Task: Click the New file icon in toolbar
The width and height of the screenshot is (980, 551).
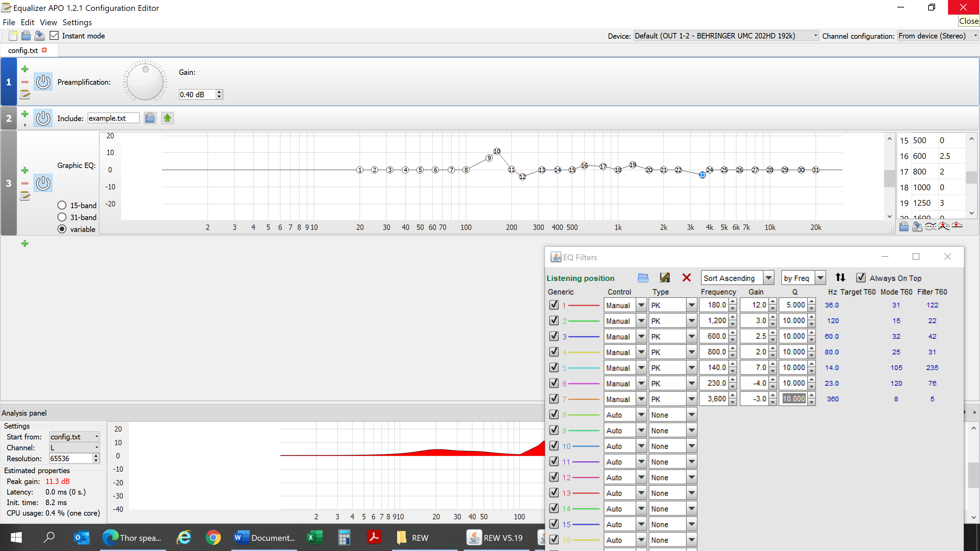Action: click(13, 36)
